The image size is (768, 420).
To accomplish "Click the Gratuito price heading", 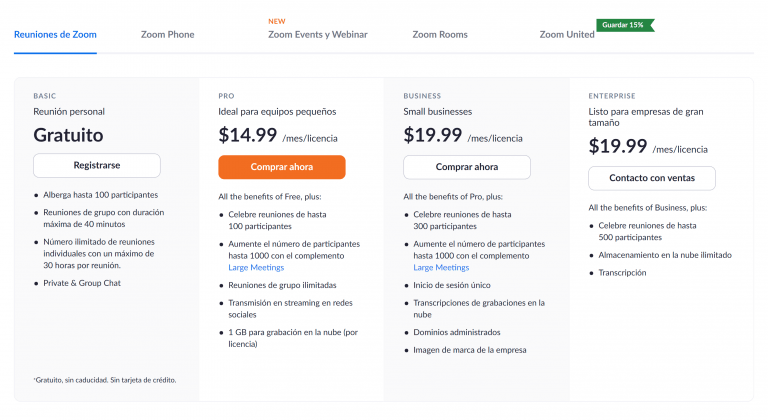I will [69, 135].
